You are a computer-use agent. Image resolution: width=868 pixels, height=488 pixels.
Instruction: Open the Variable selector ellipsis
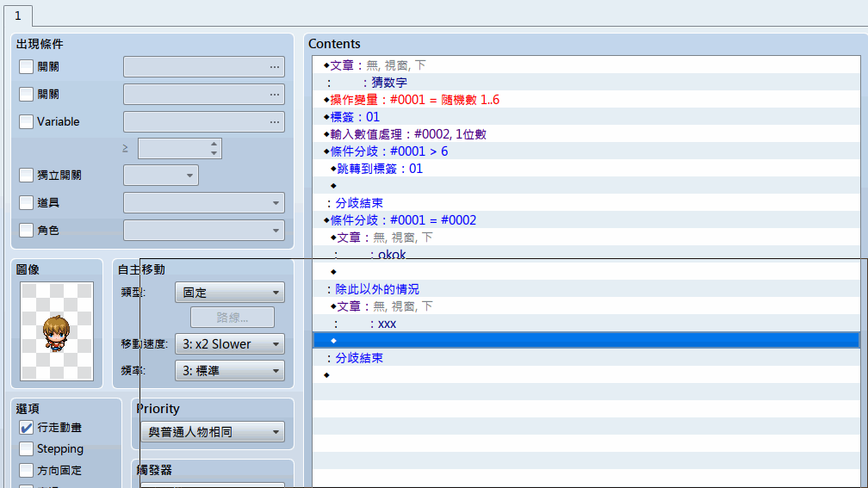click(x=275, y=121)
